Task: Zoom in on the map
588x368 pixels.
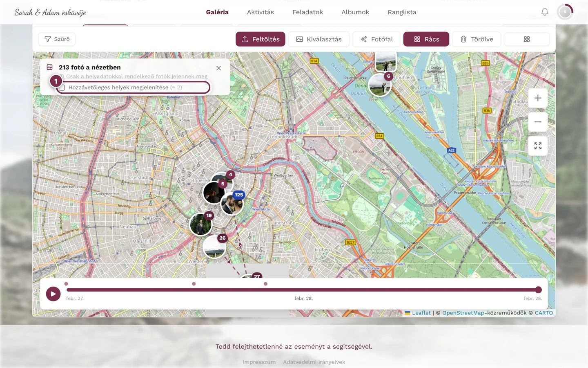Action: tap(538, 98)
